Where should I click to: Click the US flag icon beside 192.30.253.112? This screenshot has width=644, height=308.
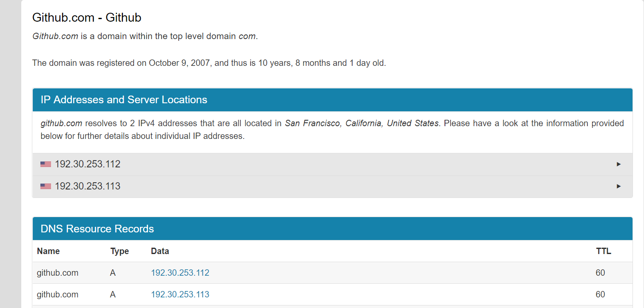(46, 164)
